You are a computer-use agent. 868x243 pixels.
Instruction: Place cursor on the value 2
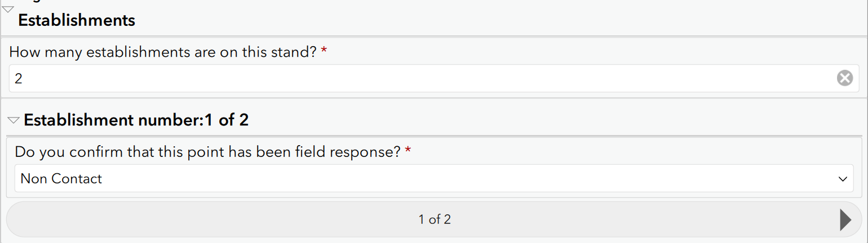click(19, 79)
